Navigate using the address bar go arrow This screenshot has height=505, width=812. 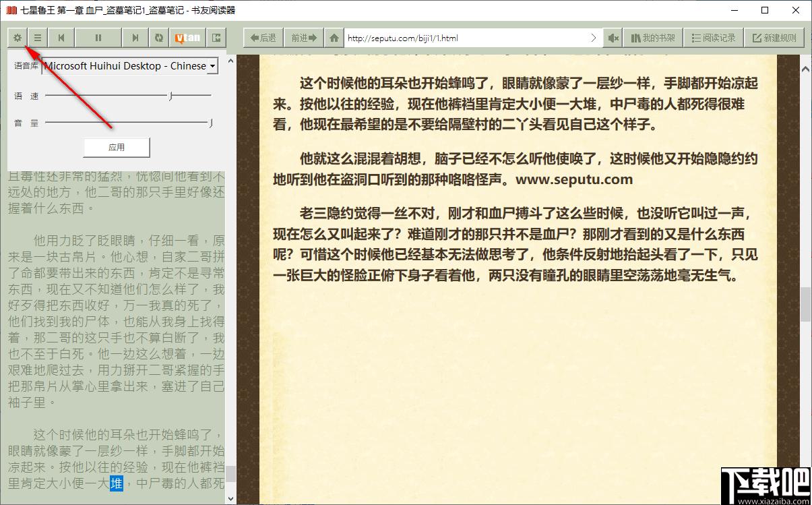[594, 38]
